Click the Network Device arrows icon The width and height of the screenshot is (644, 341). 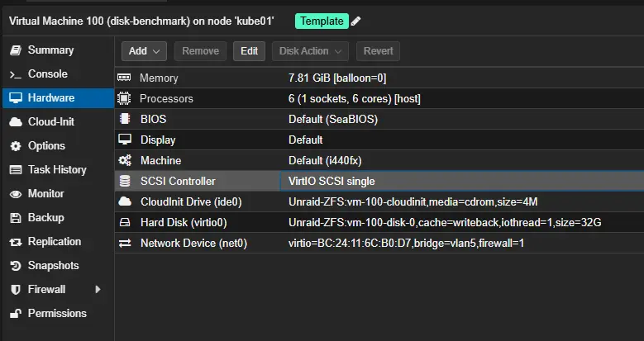coord(125,243)
